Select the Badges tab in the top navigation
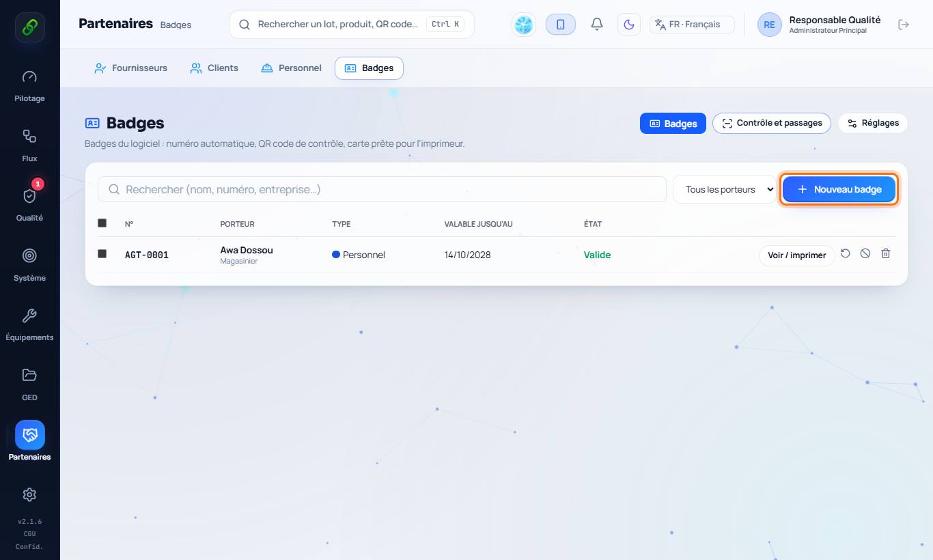Viewport: 933px width, 560px height. (369, 68)
